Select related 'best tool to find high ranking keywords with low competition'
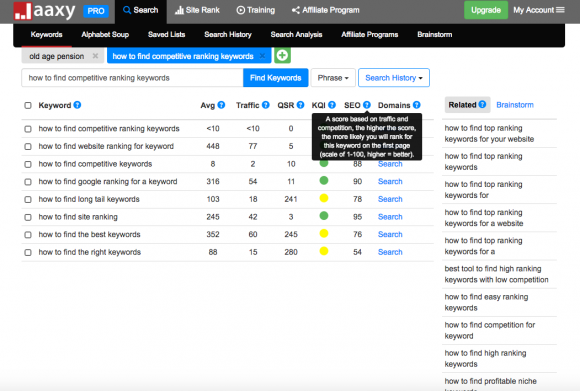580x391 pixels. [x=496, y=274]
